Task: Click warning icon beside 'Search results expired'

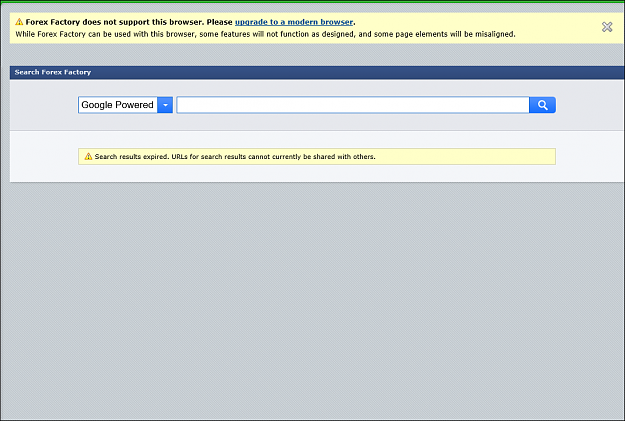Action: tap(88, 156)
